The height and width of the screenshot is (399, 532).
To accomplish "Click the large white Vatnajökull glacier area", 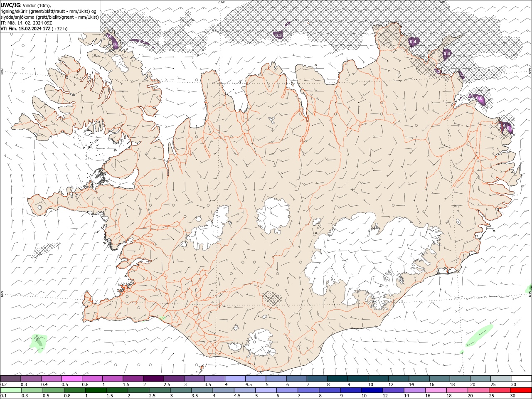I will (x=366, y=258).
